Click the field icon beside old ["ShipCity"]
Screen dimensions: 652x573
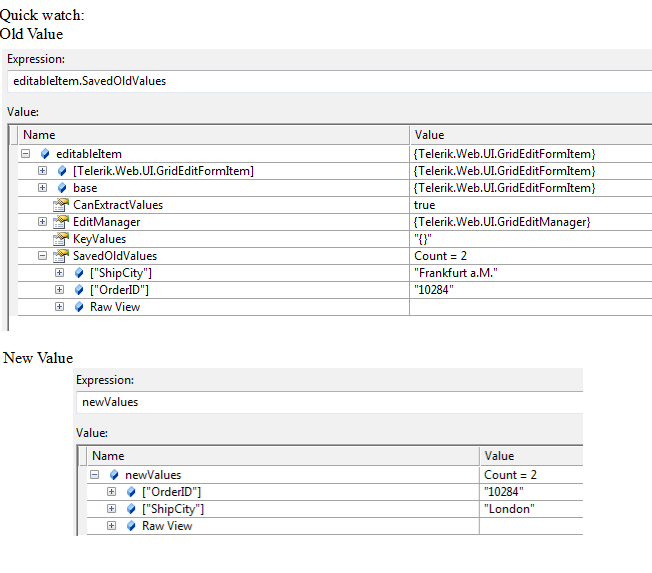coord(79,273)
